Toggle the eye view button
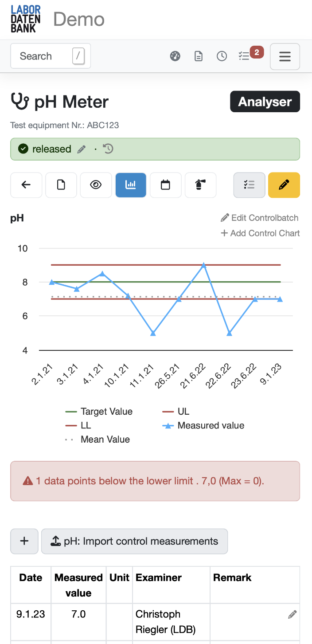The image size is (312, 644). coord(96,185)
